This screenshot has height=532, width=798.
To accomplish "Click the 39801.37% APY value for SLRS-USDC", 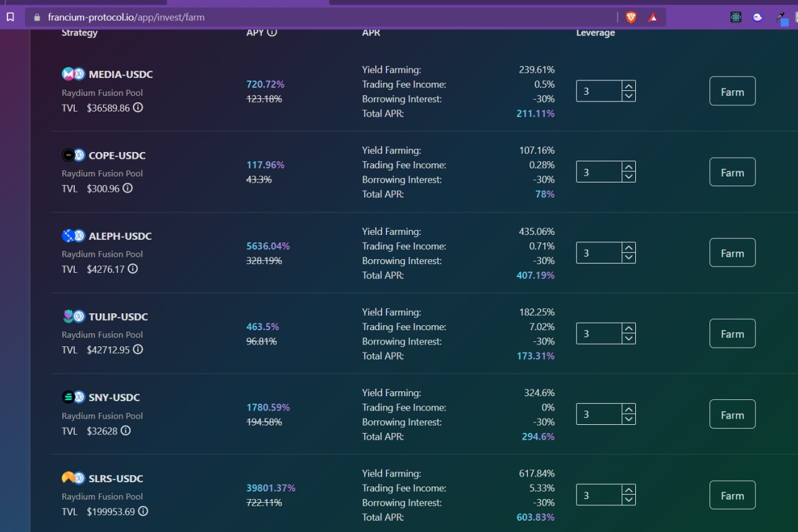I will [271, 488].
